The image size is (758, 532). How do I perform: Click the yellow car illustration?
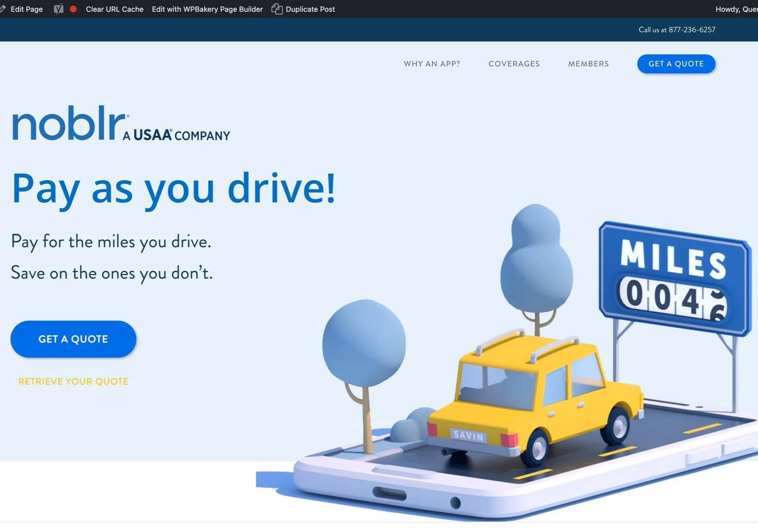pyautogui.click(x=535, y=399)
